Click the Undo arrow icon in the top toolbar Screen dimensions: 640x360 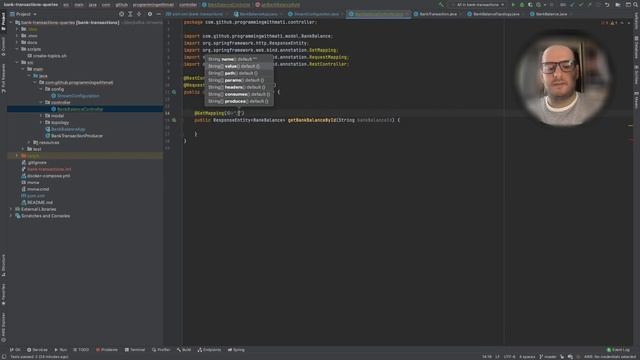[607, 4]
